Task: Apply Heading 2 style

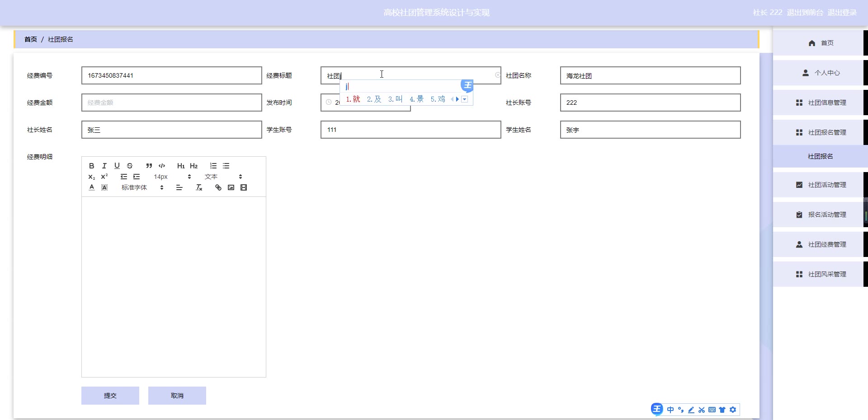Action: tap(194, 166)
